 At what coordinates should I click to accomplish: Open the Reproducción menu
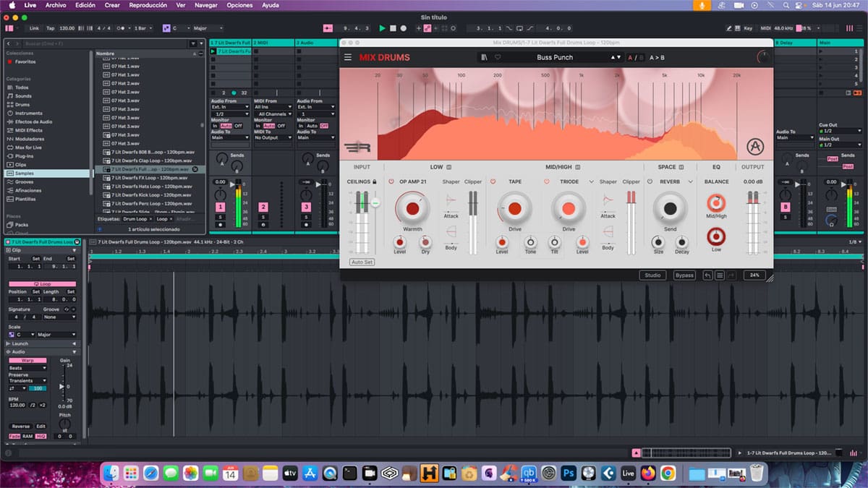tap(148, 5)
